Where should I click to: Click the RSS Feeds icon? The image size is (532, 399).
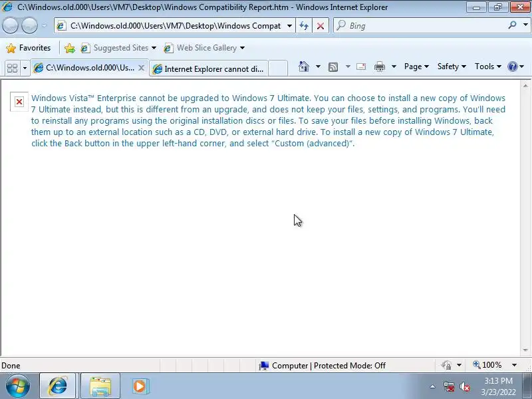tap(333, 67)
